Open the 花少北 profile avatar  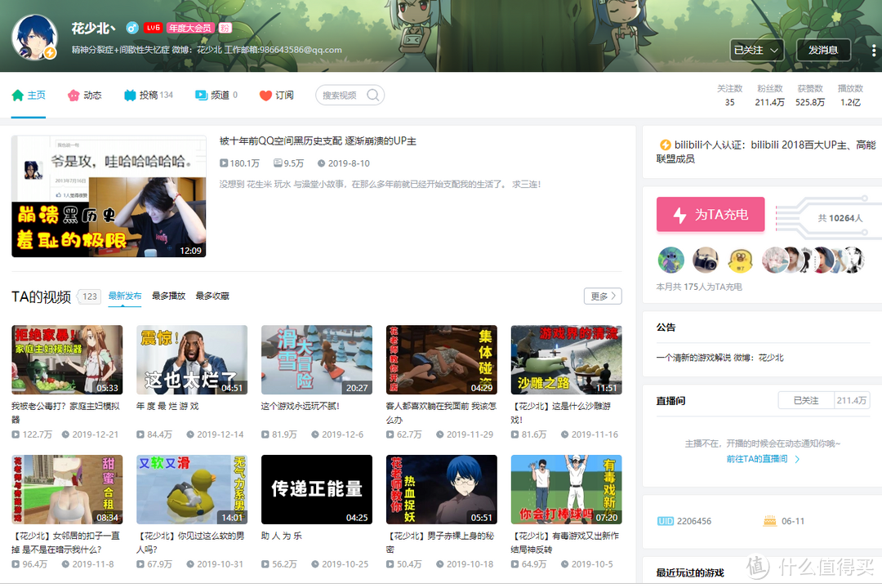[x=35, y=38]
